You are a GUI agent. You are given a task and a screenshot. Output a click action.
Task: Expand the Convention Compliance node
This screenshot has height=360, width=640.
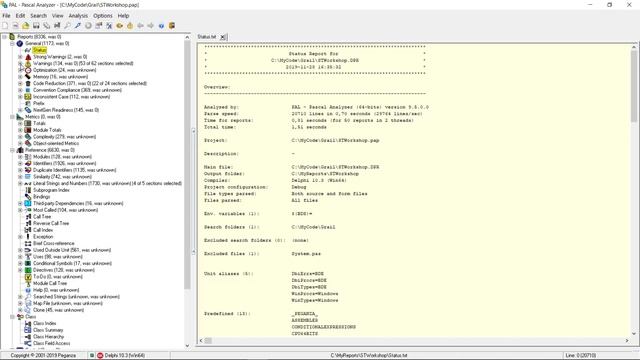20,90
